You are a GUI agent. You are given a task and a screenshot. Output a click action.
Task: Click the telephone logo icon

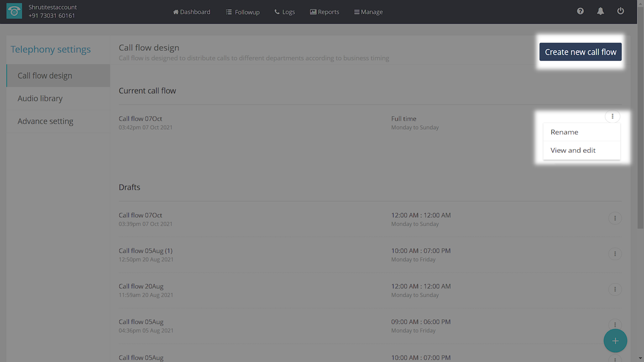14,12
